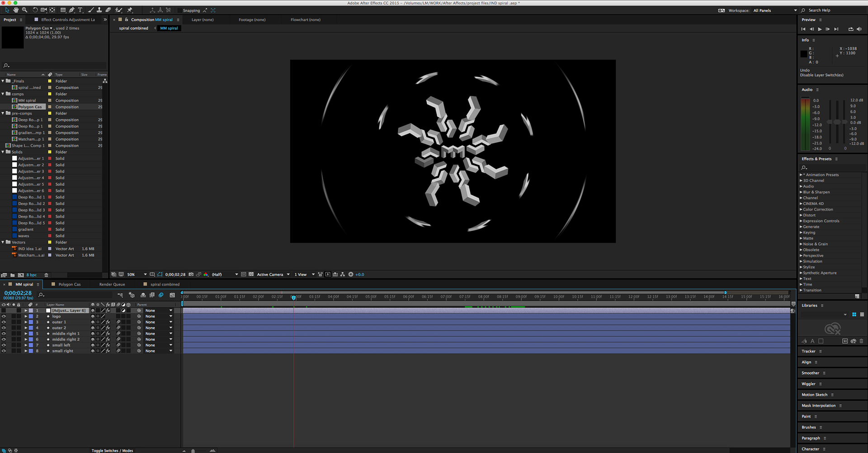This screenshot has width=868, height=453.
Task: Switch to Polygon Cas timeline tab
Action: click(x=69, y=284)
